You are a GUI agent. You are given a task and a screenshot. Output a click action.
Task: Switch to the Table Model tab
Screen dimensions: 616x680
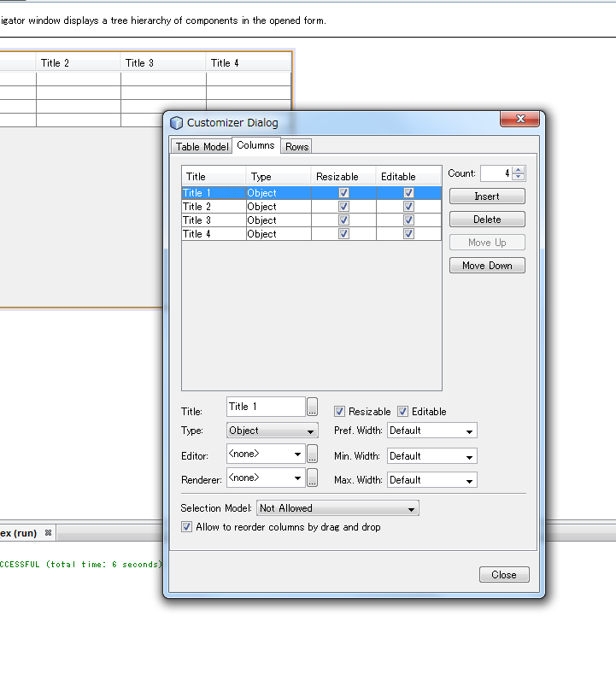(202, 147)
